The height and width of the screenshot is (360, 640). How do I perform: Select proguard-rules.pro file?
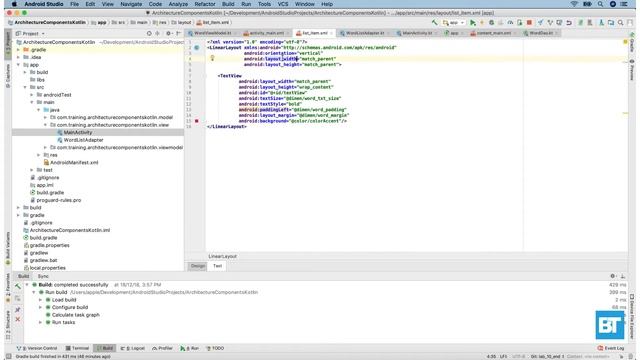coord(59,200)
